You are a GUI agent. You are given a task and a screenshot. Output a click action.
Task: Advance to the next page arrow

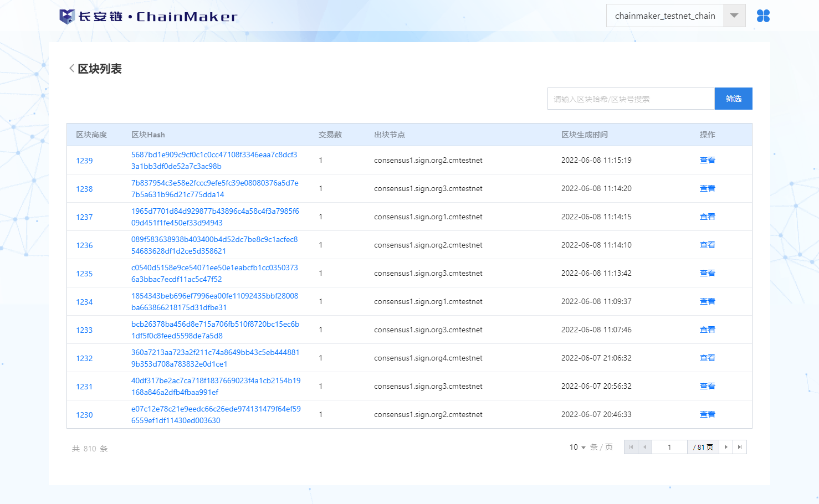726,447
